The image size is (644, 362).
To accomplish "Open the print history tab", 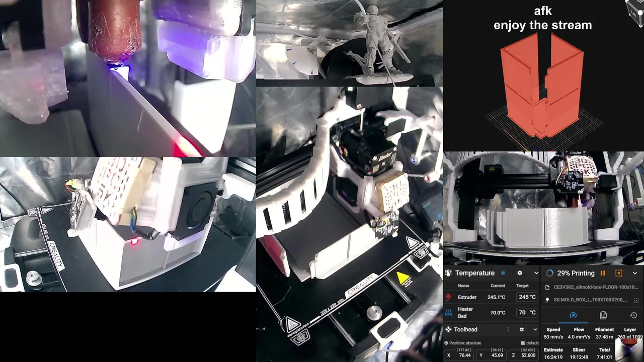I will (x=633, y=315).
